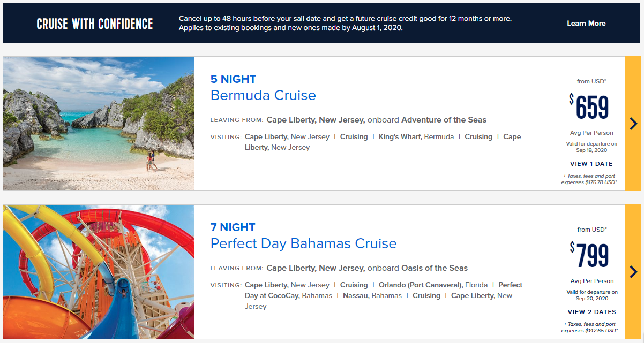644x343 pixels.
Task: Open Learn More in Cruise with Confidence banner
Action: (x=586, y=23)
